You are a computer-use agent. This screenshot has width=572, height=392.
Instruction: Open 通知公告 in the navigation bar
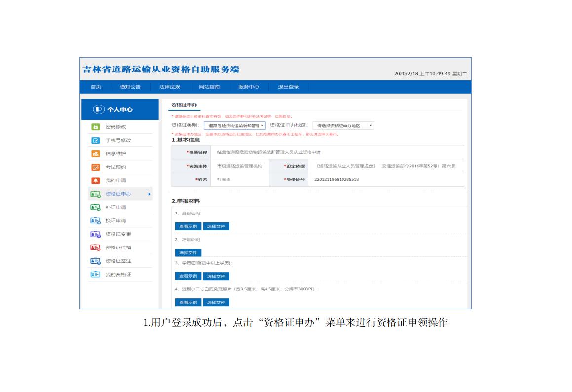tap(130, 87)
